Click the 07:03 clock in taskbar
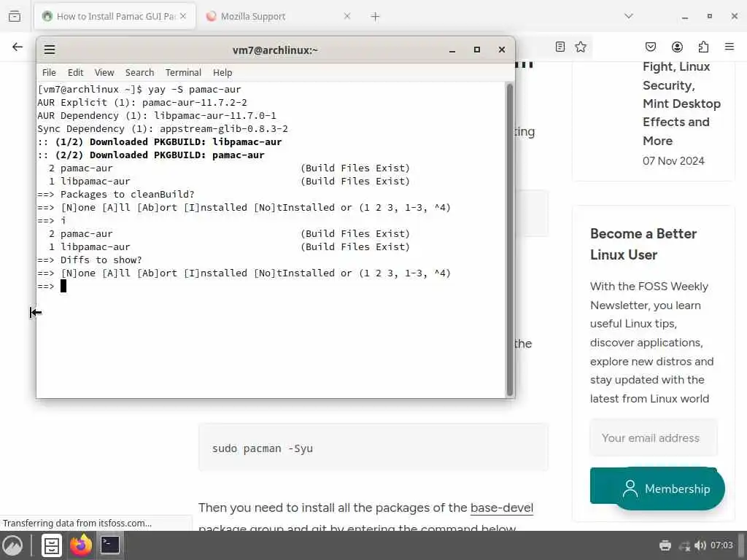Viewport: 747px width, 560px height. (721, 545)
